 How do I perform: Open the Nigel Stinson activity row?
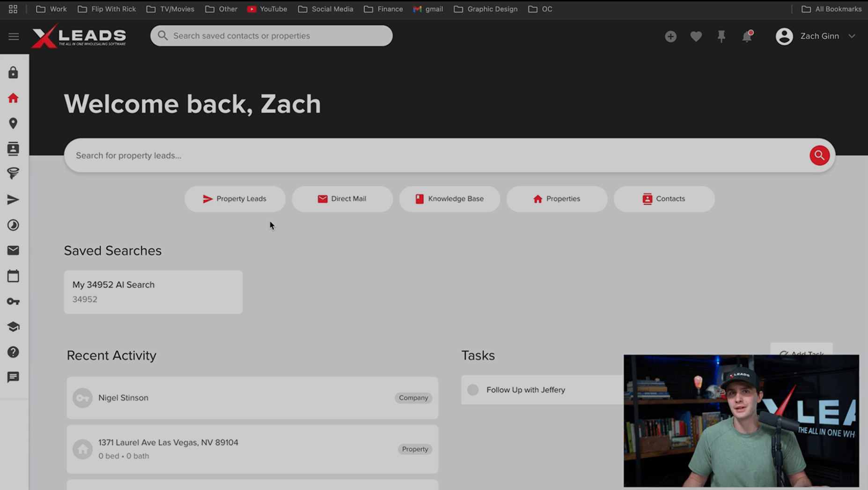click(252, 398)
